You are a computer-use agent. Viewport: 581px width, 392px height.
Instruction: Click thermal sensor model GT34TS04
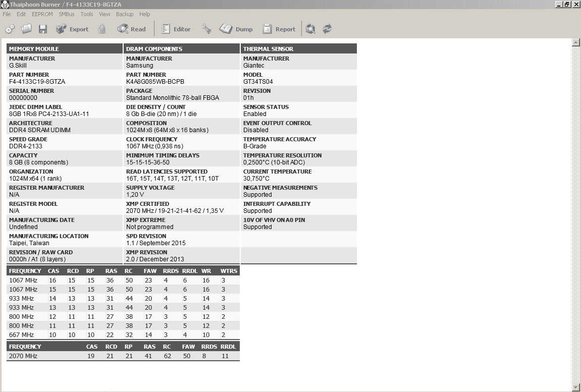[x=258, y=81]
